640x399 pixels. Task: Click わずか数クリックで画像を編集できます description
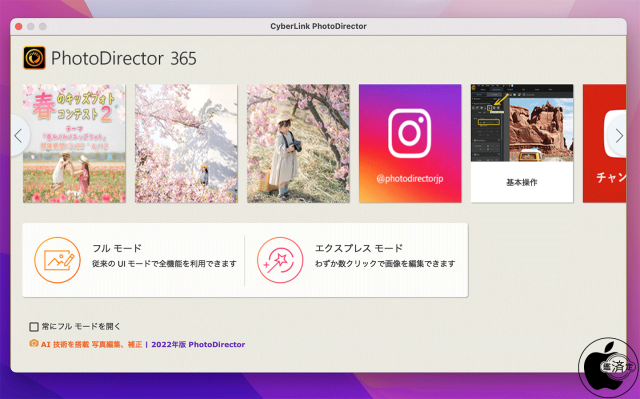[385, 264]
